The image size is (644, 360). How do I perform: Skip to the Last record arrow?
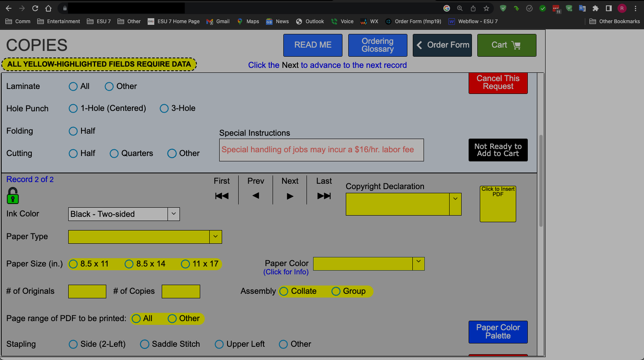324,196
